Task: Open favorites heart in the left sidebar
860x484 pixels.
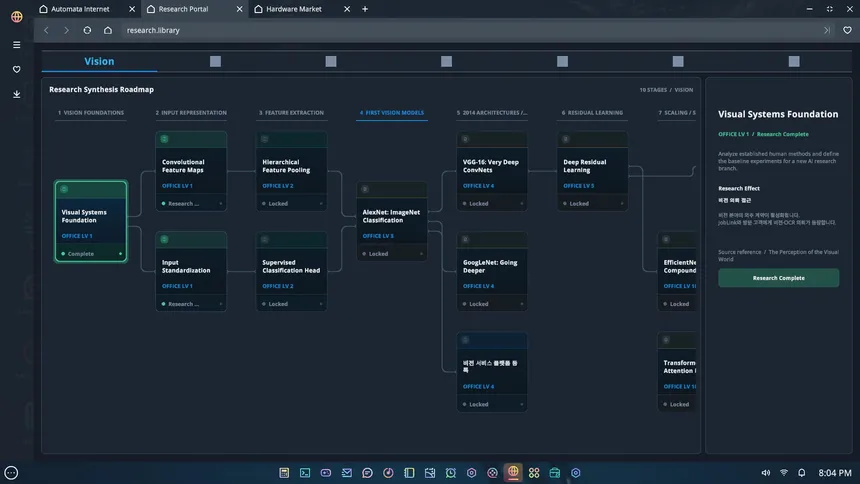Action: (x=16, y=69)
